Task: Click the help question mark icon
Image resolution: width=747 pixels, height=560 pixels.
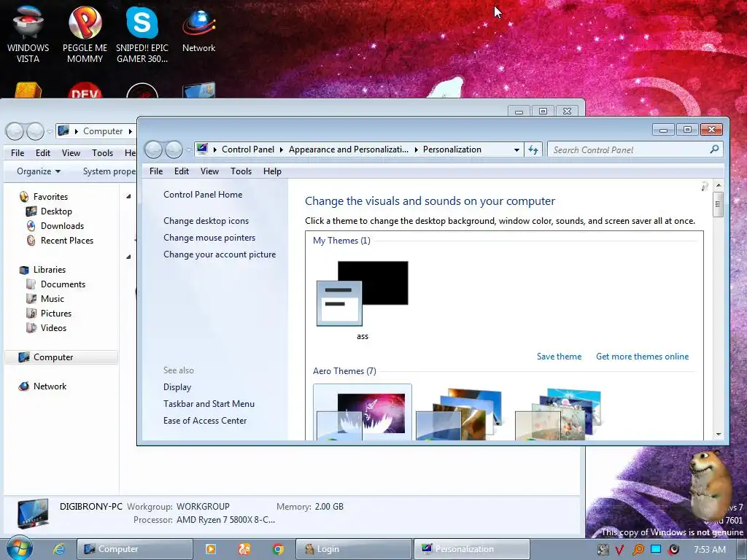Action: (705, 186)
